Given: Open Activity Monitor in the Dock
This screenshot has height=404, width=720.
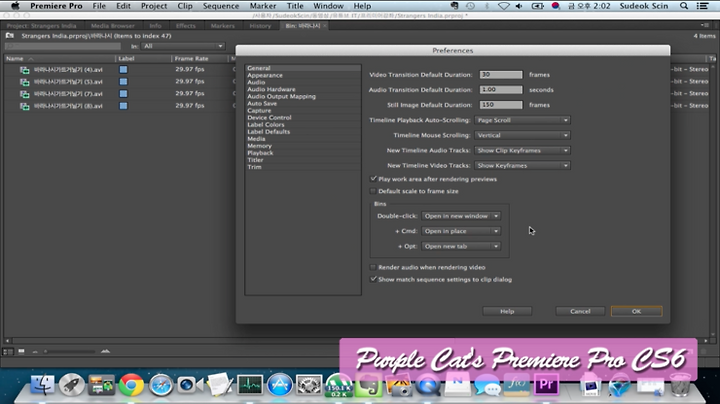Looking at the screenshot, I should click(250, 385).
